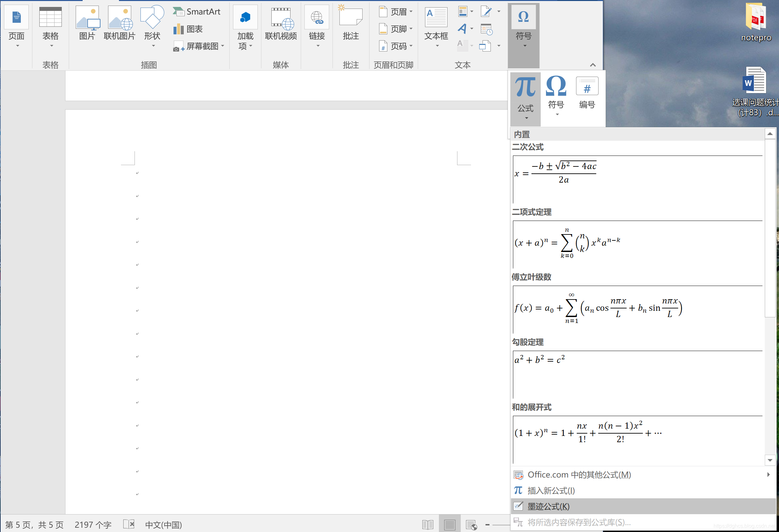Click the SmartArt icon
The width and height of the screenshot is (779, 532).
178,12
